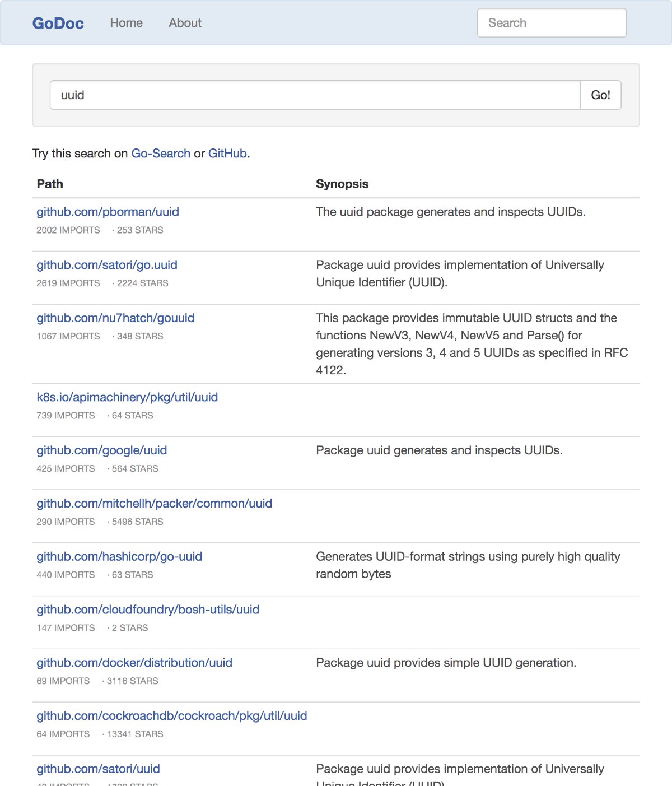
Task: Open k8s.io/apimachinery/pkg/util/uuid package
Action: tap(127, 397)
